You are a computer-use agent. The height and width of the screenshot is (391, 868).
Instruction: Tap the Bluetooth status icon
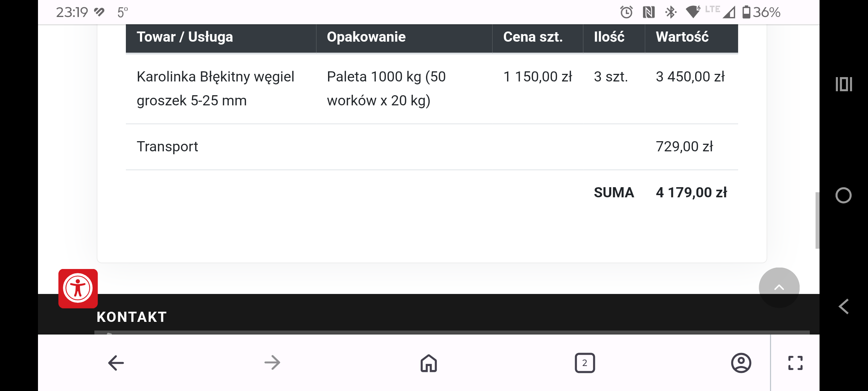click(x=671, y=12)
